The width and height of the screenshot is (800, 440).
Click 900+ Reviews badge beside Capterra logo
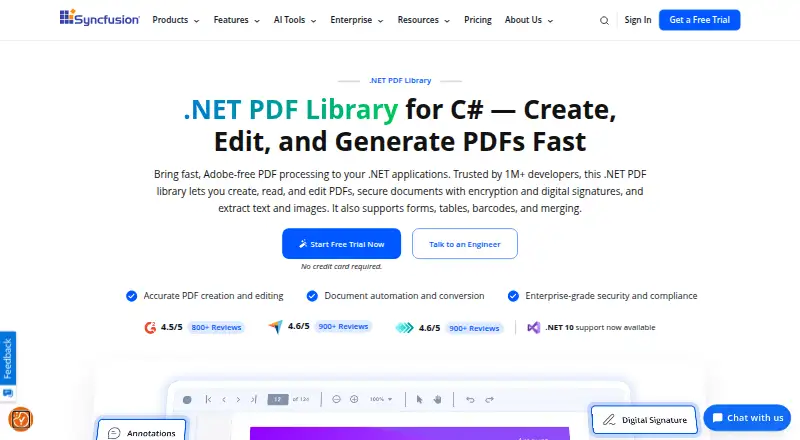tap(343, 327)
